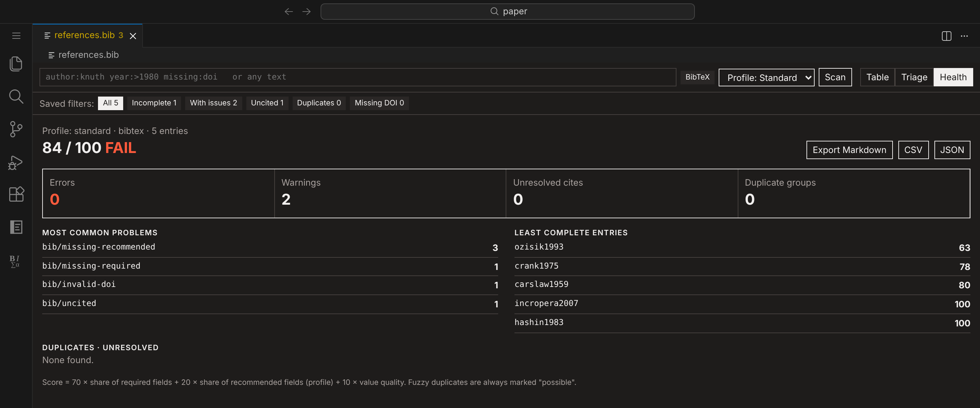The width and height of the screenshot is (980, 408).
Task: Go back with the left arrow
Action: point(289,12)
